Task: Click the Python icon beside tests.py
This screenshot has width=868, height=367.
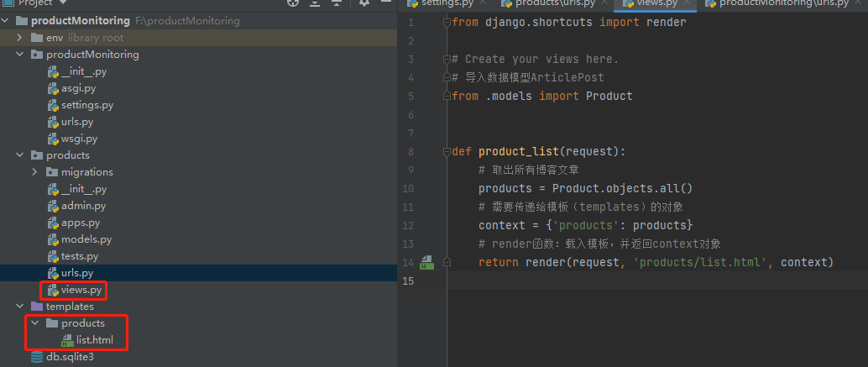Action: (x=53, y=256)
